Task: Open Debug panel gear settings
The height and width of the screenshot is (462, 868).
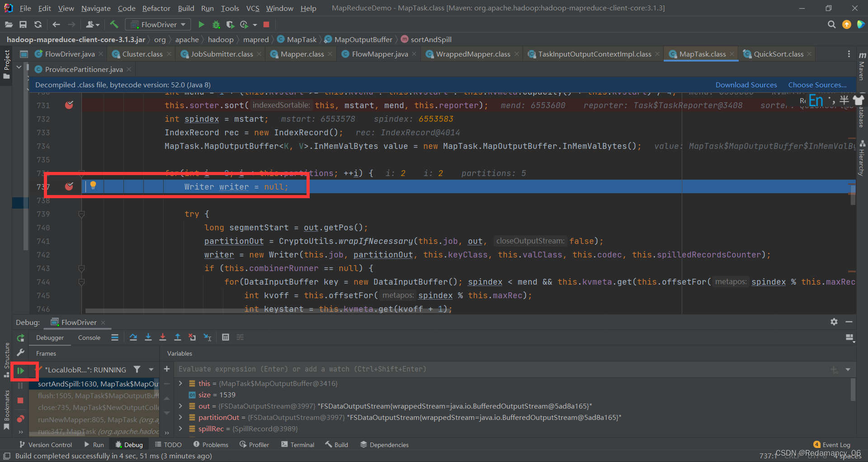Action: tap(834, 322)
